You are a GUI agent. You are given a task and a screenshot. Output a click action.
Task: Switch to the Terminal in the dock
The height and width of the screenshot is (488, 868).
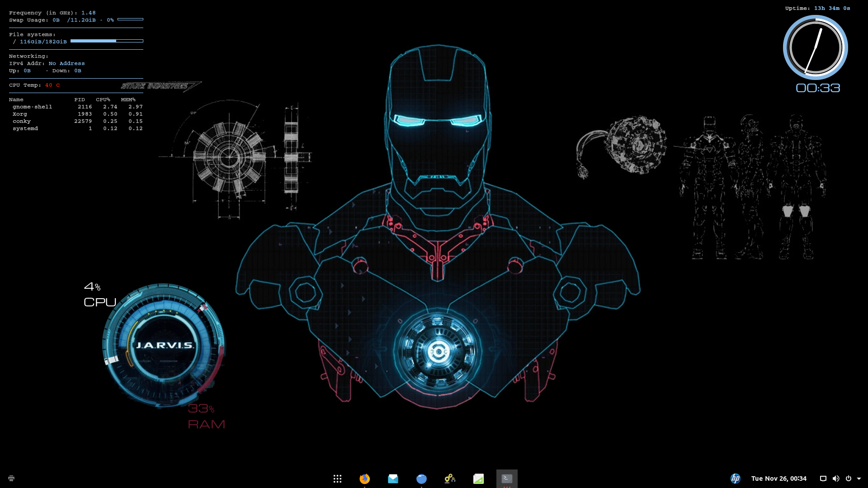(507, 479)
